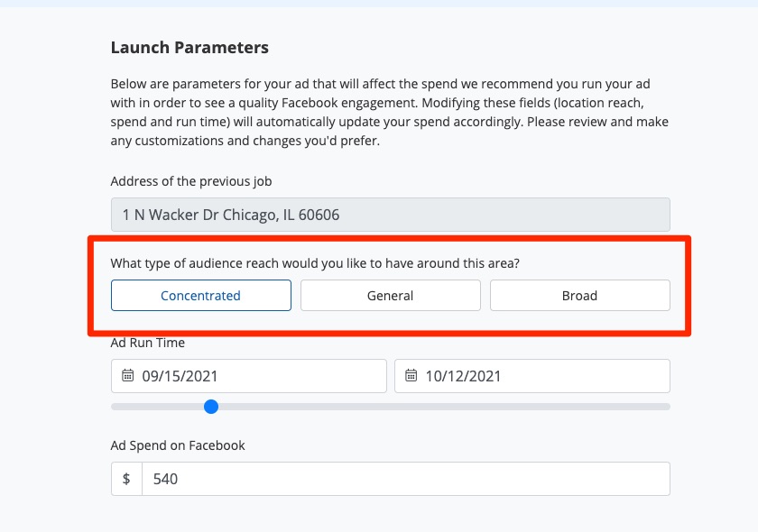Click the Ad Spend on Facebook label

coord(178,445)
